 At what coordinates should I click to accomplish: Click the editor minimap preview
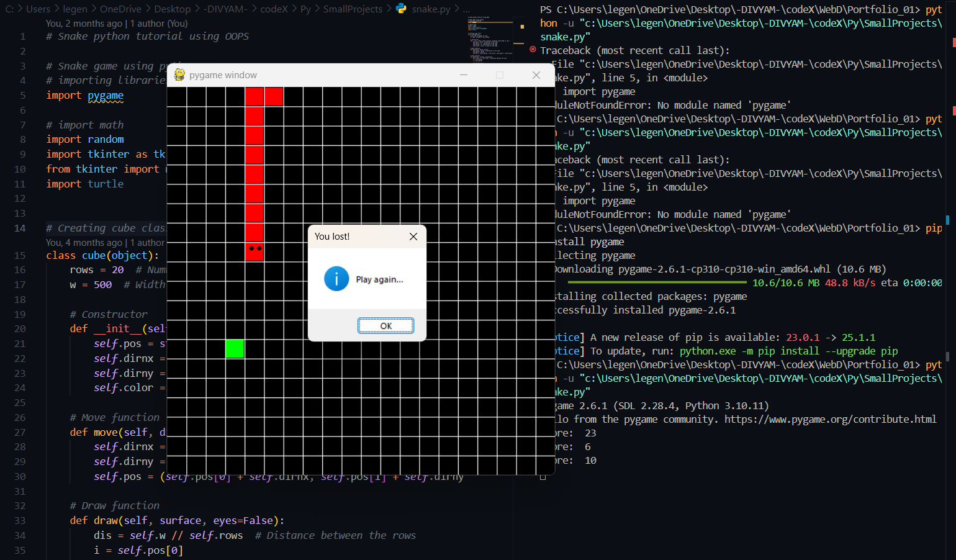[x=490, y=38]
